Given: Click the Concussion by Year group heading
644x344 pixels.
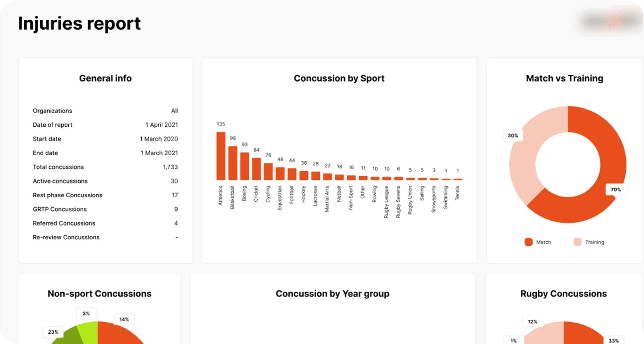Looking at the screenshot, I should [x=332, y=294].
